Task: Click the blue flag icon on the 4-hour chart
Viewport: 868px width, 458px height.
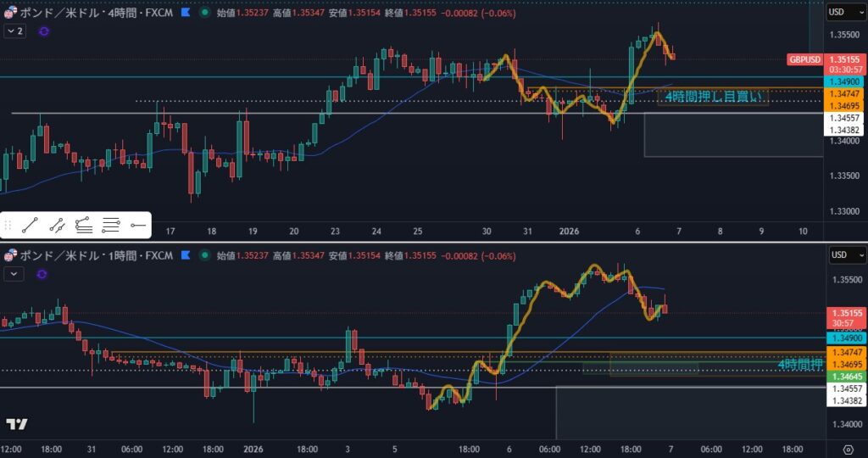Action: (x=185, y=13)
